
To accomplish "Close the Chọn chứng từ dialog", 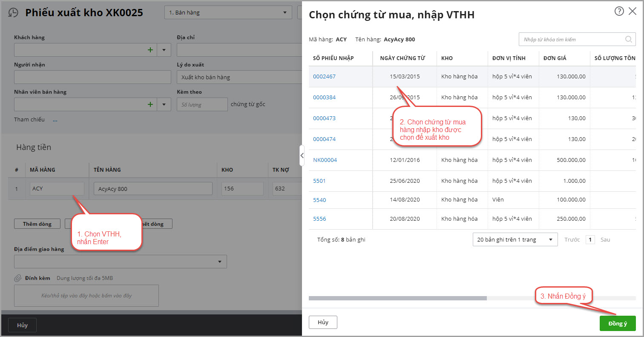I will tap(632, 12).
